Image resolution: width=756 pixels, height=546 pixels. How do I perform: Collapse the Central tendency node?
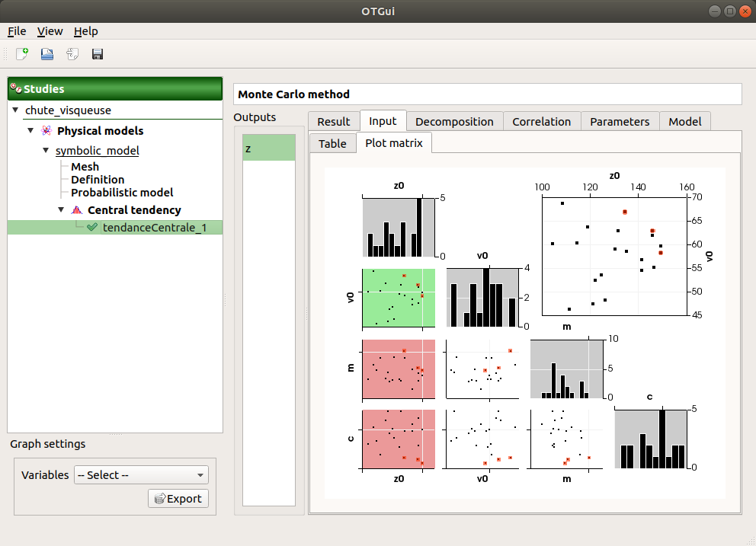[x=61, y=209]
